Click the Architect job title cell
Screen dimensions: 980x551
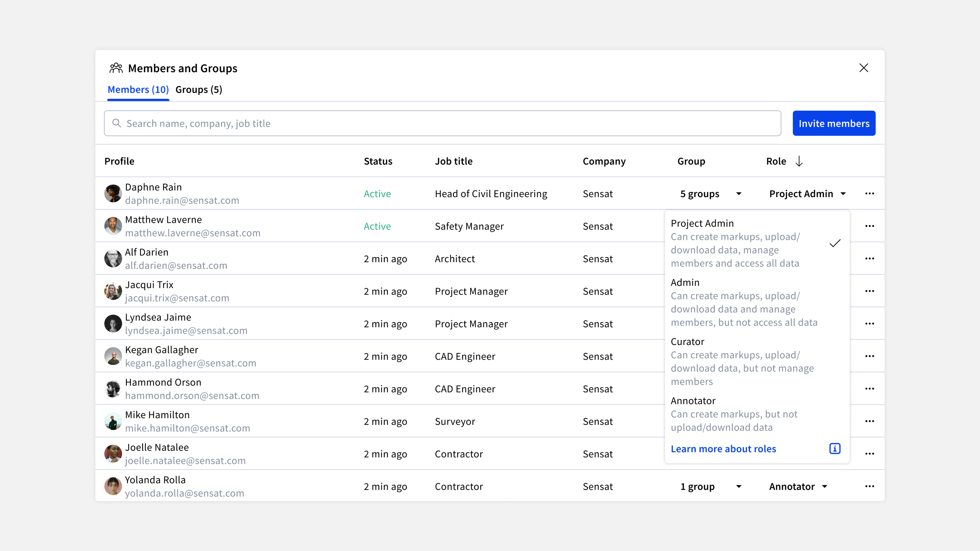pyautogui.click(x=455, y=259)
